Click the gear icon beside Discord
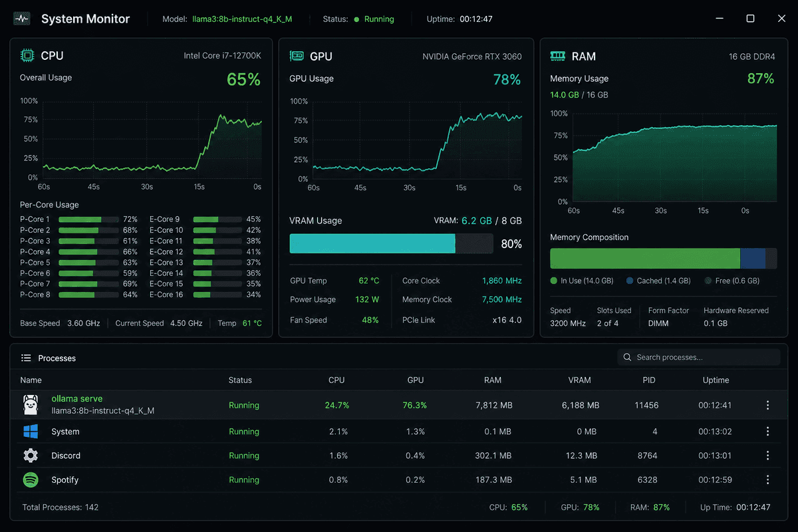The width and height of the screenshot is (798, 532). tap(31, 456)
